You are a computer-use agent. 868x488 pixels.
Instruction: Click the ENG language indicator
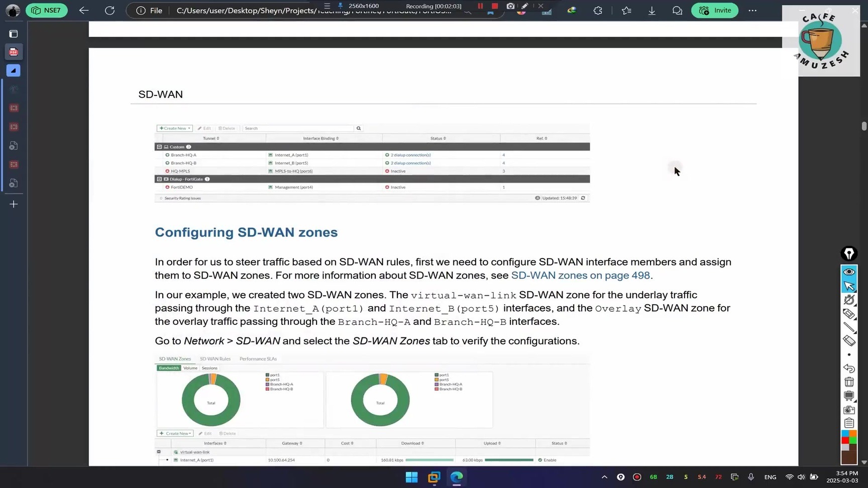(x=770, y=477)
